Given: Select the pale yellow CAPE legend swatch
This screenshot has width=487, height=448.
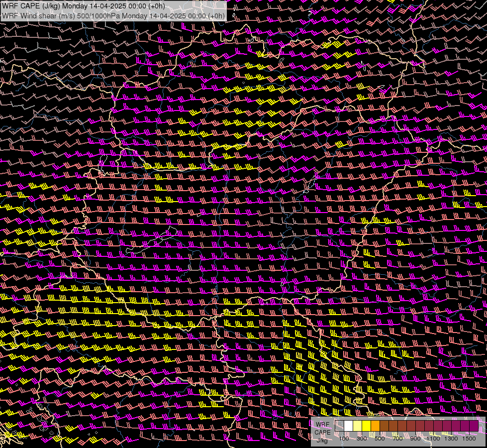Looking at the screenshot, I should tap(358, 426).
